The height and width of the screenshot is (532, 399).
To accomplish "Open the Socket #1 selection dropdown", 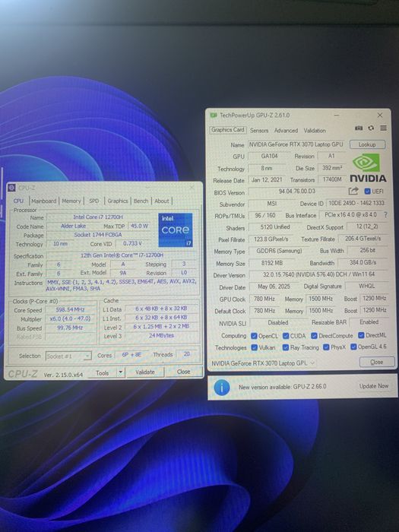I will pyautogui.click(x=68, y=356).
